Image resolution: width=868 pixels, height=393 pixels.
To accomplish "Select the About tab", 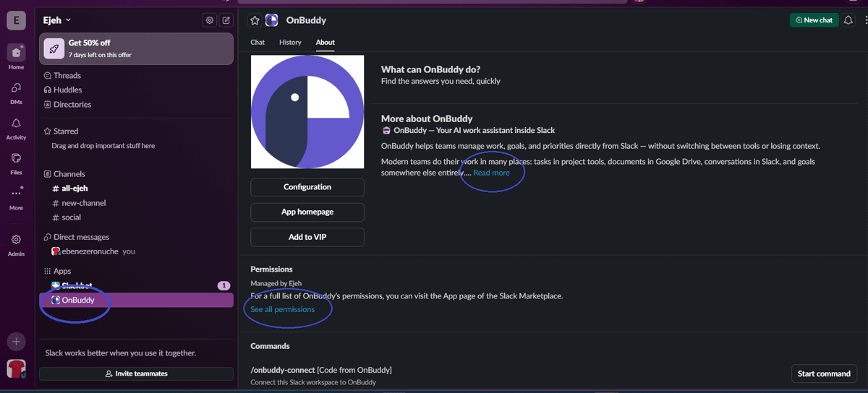I will pos(325,42).
